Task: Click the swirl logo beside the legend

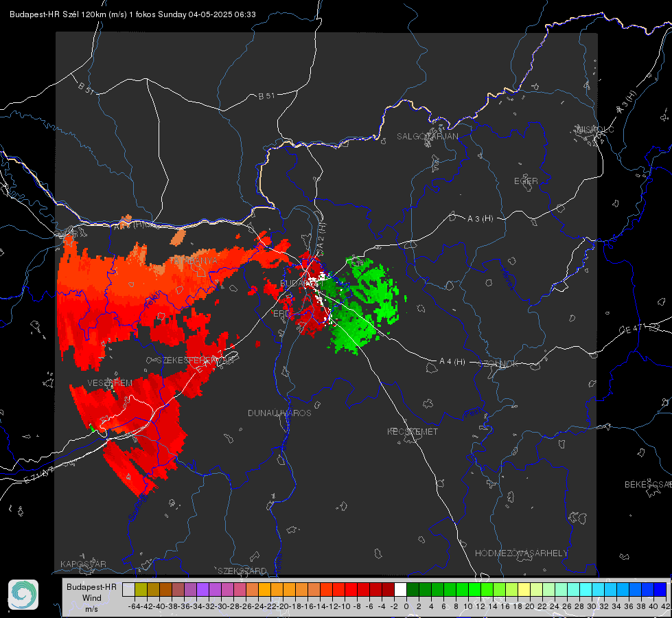Action: tap(23, 595)
